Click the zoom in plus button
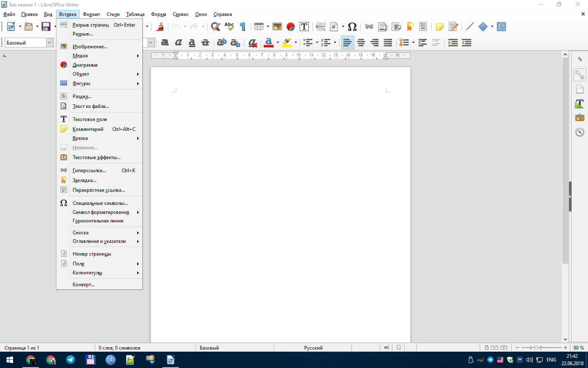588x368 pixels. (x=566, y=348)
